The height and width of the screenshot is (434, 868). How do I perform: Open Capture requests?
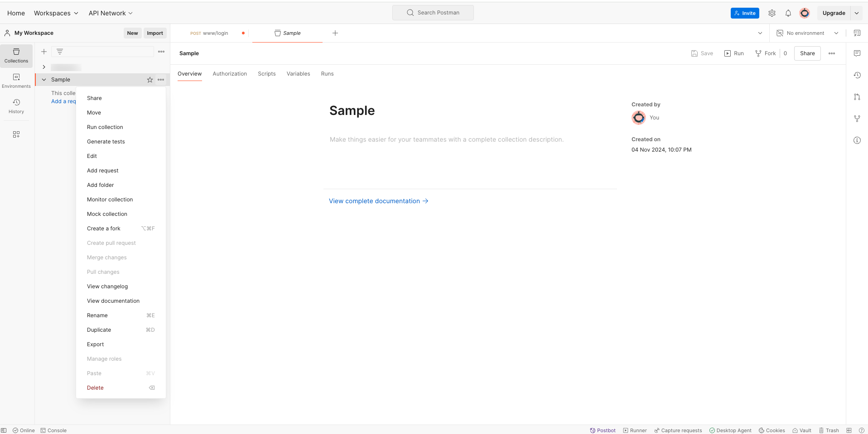tap(678, 430)
